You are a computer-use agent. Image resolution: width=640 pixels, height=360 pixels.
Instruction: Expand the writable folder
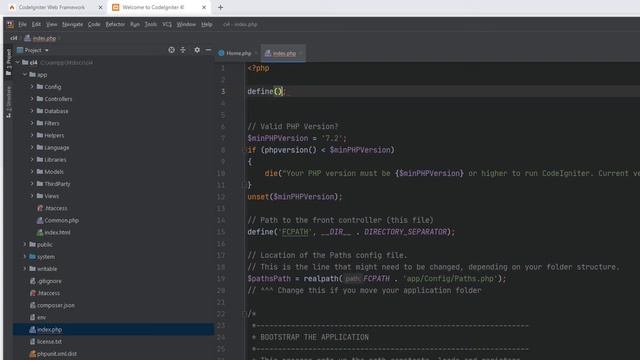click(x=25, y=269)
